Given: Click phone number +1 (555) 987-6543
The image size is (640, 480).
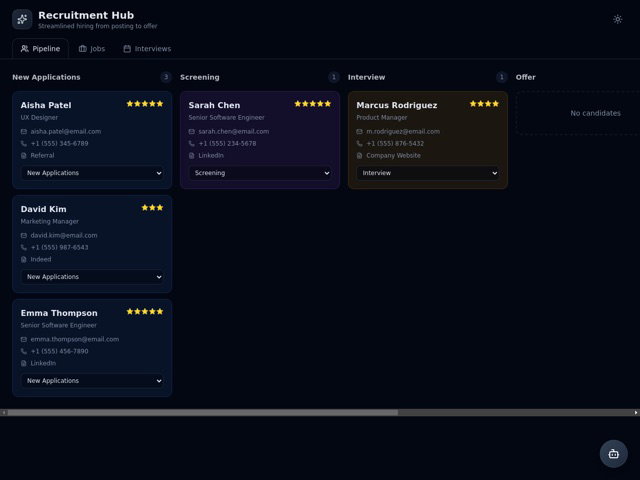Looking at the screenshot, I should point(60,247).
